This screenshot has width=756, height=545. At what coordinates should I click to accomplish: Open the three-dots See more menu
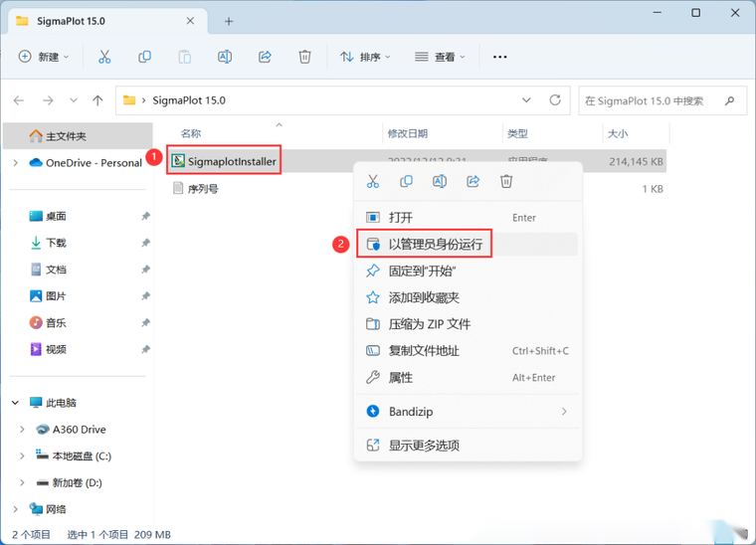[x=500, y=57]
